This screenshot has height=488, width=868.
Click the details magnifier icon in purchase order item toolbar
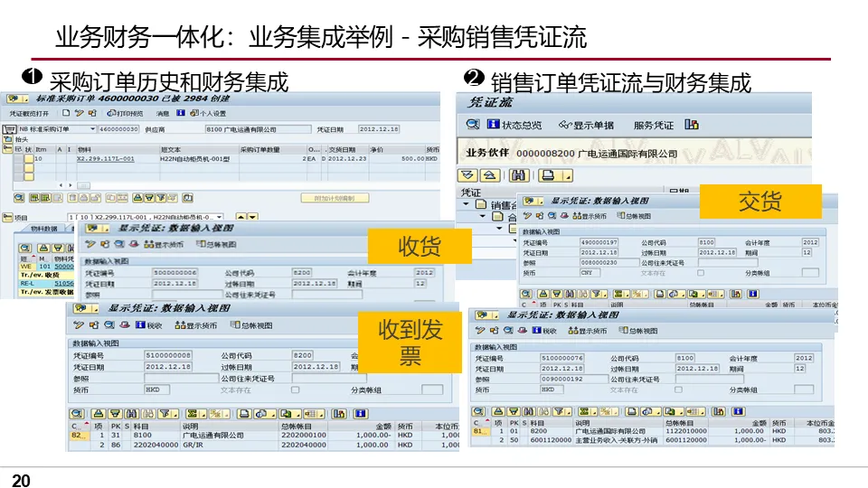(19, 198)
